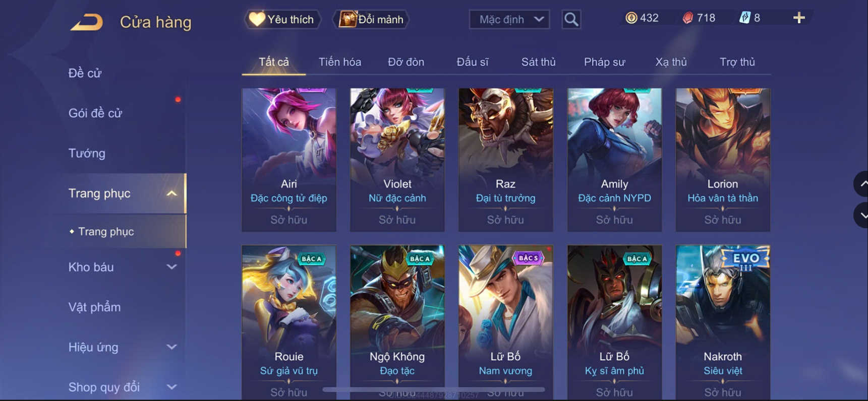
Task: Click the red ruby currency icon
Action: (688, 18)
